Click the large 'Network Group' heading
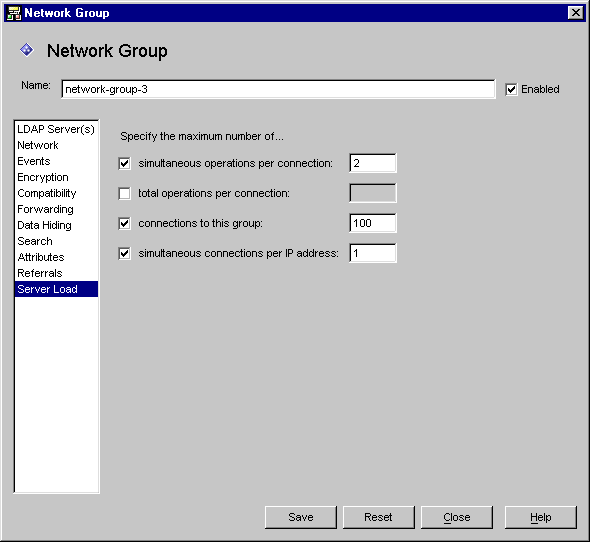The height and width of the screenshot is (542, 590). click(107, 51)
